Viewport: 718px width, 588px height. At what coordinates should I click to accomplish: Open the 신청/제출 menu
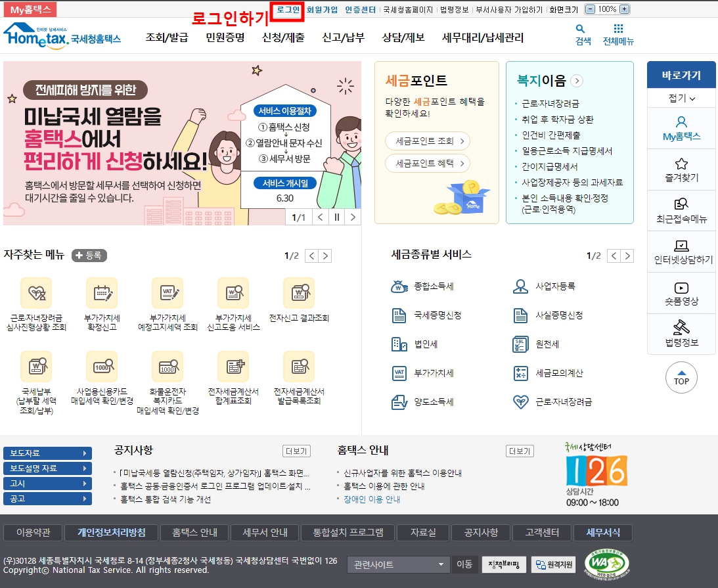pos(283,37)
